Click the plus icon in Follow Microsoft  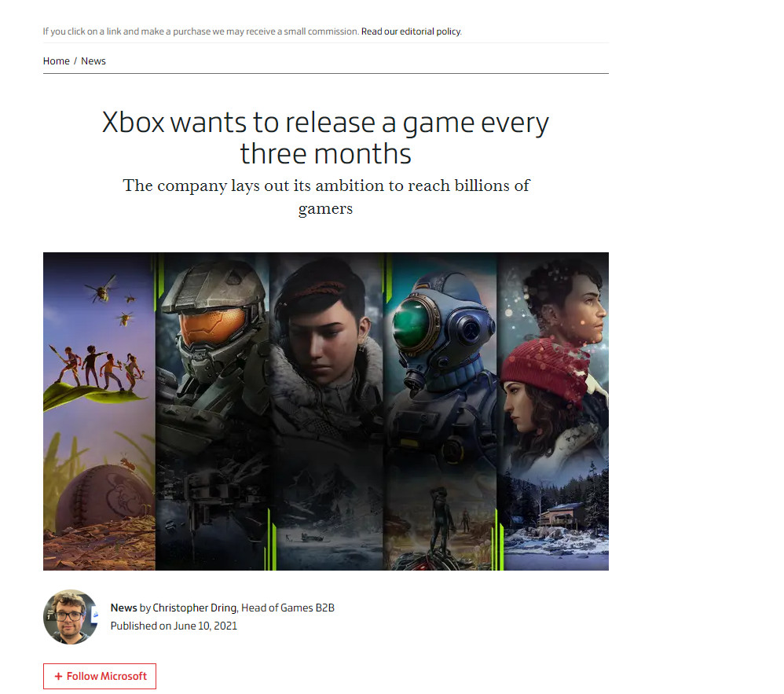click(x=58, y=676)
